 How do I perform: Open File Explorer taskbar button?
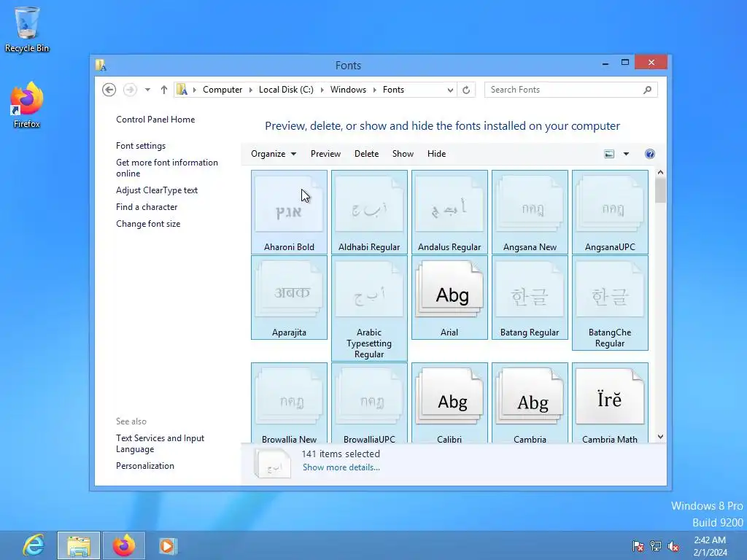click(79, 545)
